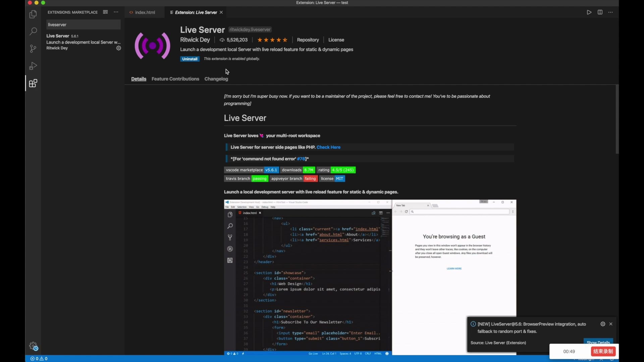
Task: Click in the liveserver search field
Action: 83,24
